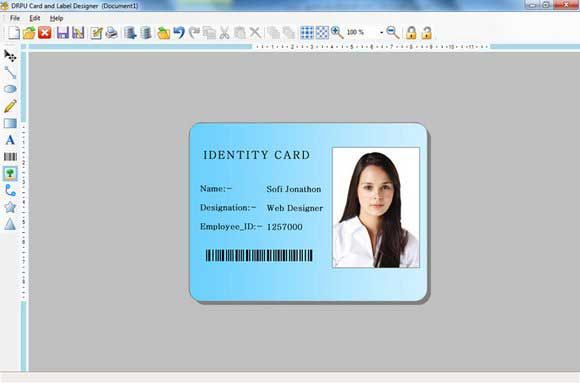Save the document using floppy icon
The image size is (580, 383).
click(63, 33)
